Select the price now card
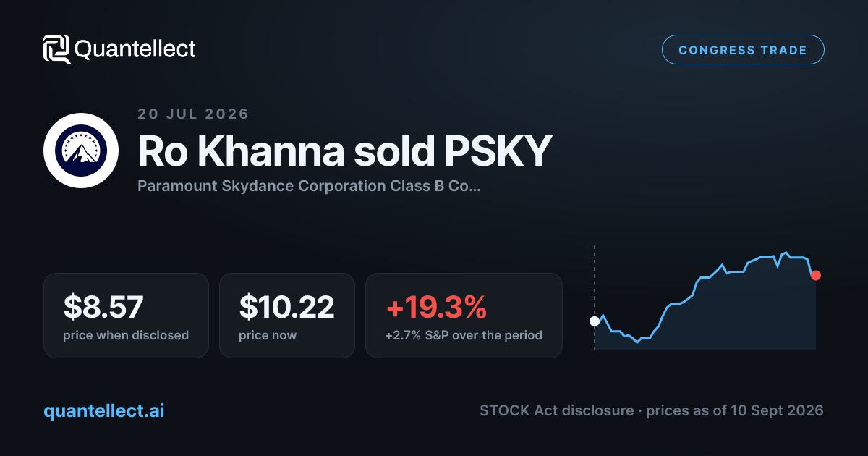Viewport: 868px width, 456px height. 287,316
